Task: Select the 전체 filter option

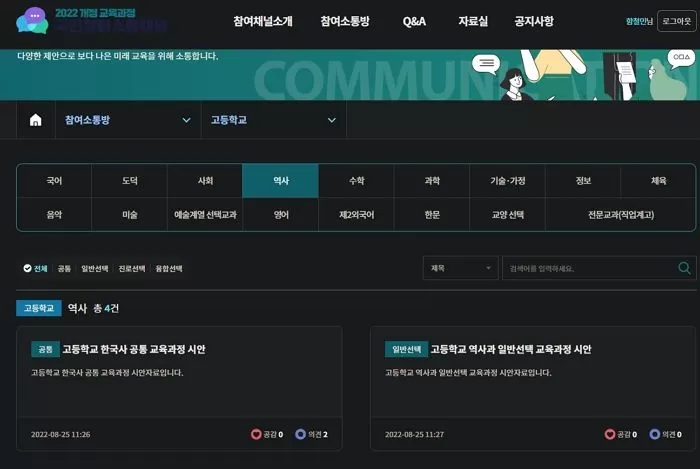Action: tap(35, 268)
